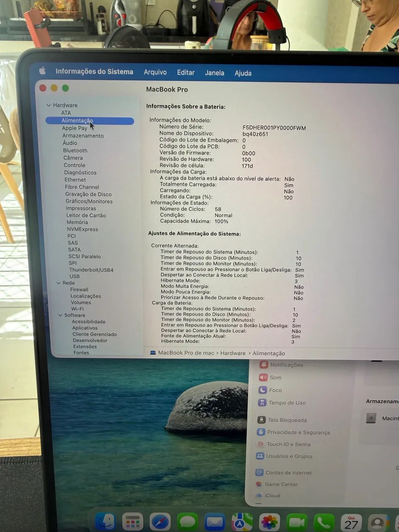Select Wi-Fi under Rede
Viewport: 399px width, 532px height.
77,309
